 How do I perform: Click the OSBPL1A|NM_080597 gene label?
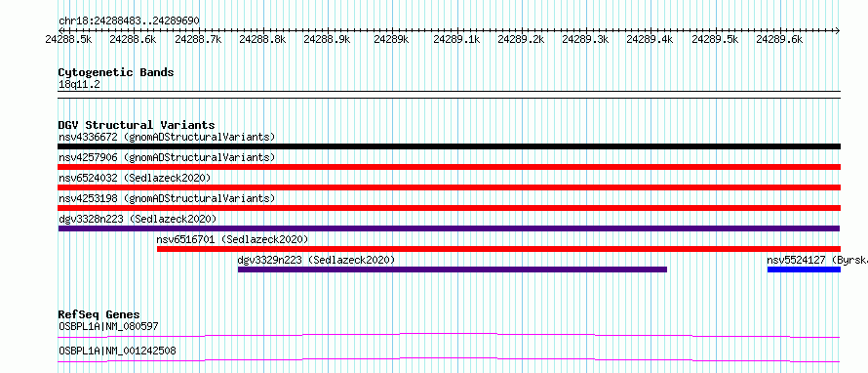point(108,326)
